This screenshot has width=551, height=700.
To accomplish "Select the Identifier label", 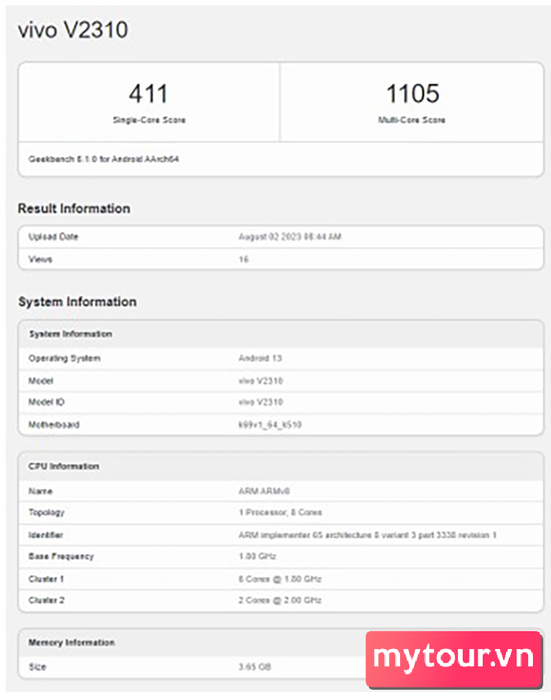I will 46,535.
